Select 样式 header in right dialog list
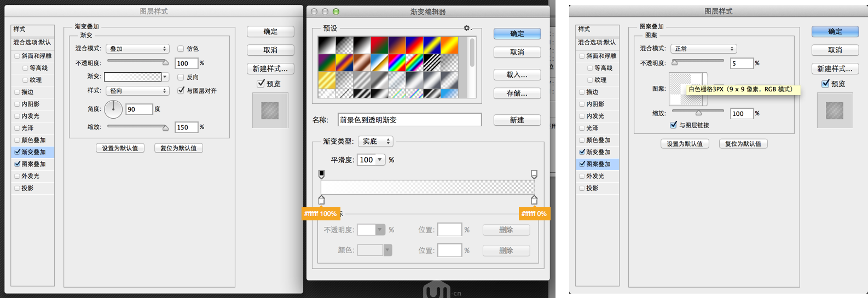 [x=598, y=30]
